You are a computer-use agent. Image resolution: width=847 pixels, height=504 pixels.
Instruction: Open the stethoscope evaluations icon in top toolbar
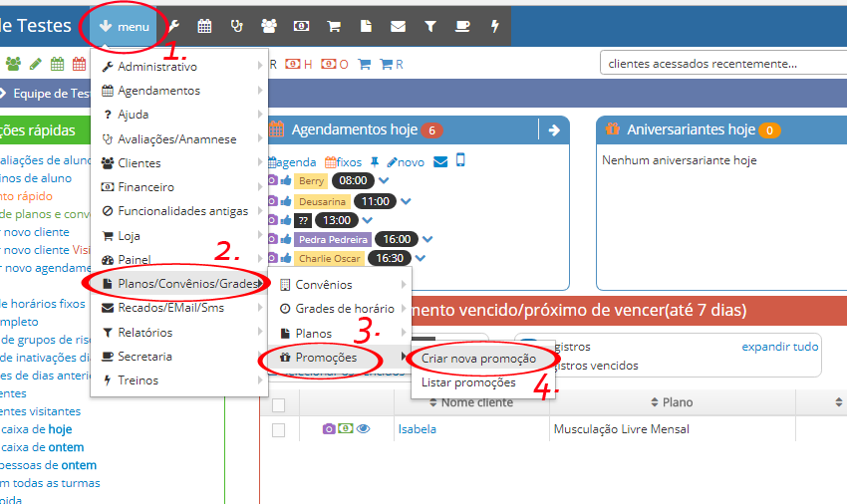point(236,27)
